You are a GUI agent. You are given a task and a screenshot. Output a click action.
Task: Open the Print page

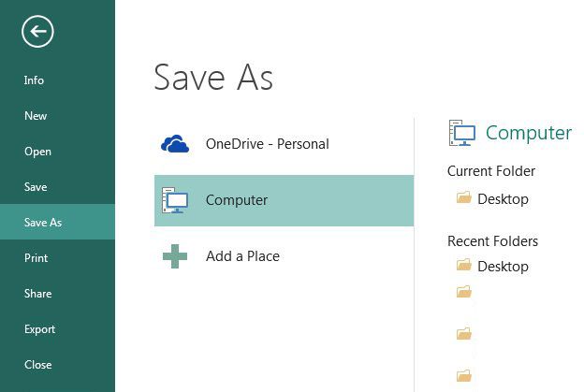(x=36, y=258)
